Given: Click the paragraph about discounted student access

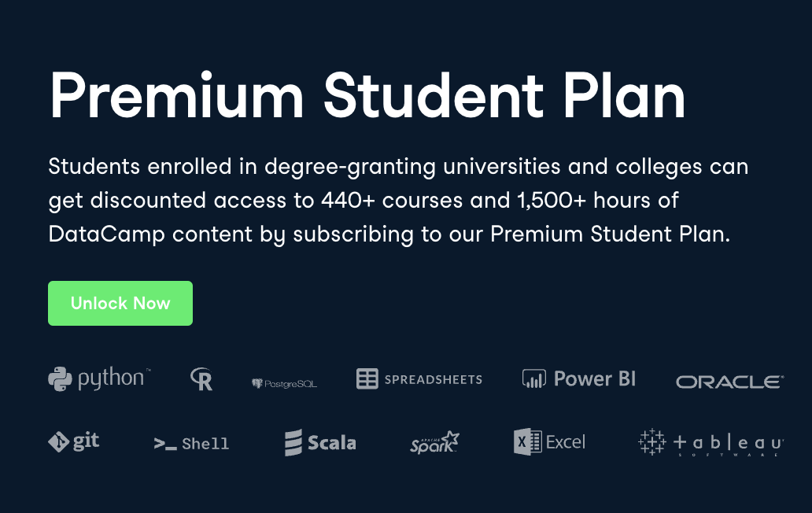Looking at the screenshot, I should point(398,201).
